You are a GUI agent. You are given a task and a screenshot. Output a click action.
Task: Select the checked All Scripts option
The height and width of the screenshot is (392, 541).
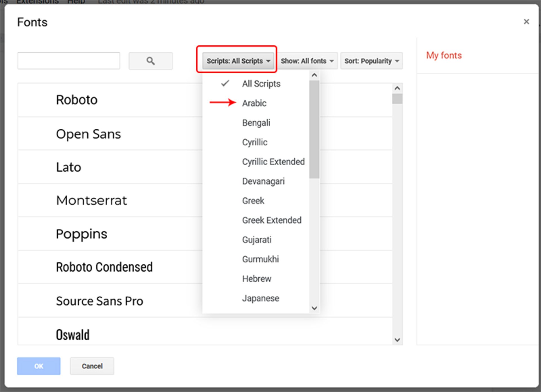point(261,84)
